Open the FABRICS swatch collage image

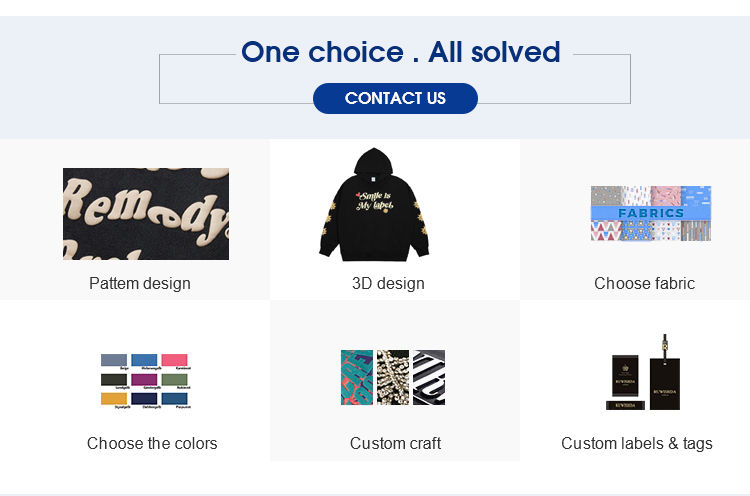coord(650,213)
